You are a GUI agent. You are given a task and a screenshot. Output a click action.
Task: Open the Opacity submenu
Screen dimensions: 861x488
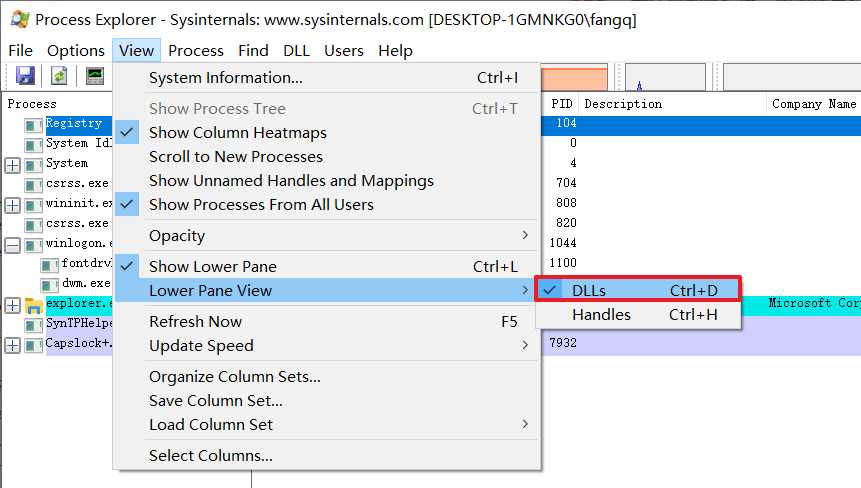click(326, 235)
